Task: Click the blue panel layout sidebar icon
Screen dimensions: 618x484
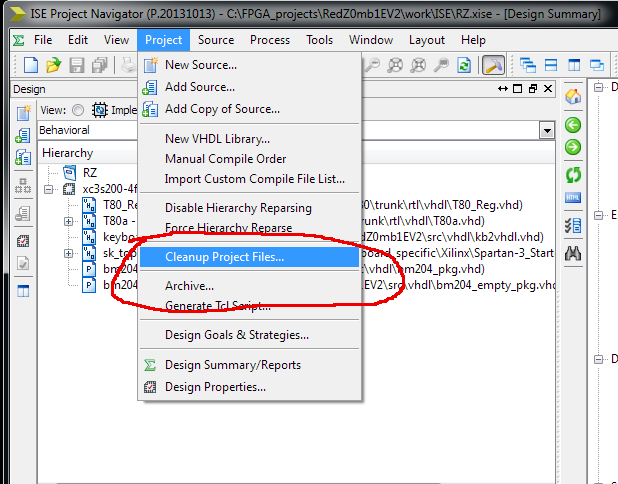Action: point(23,291)
